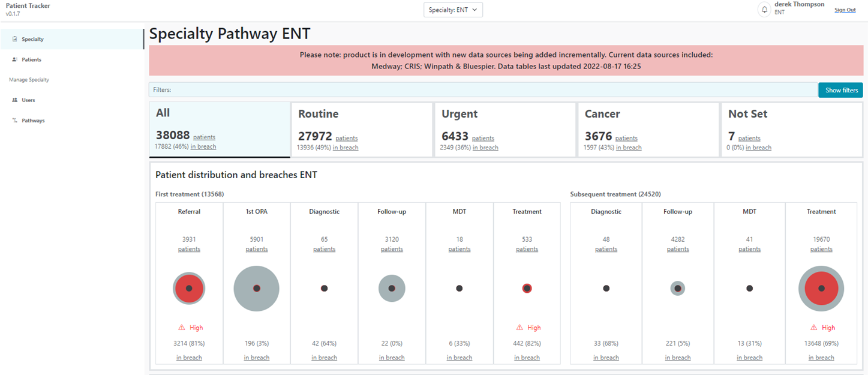This screenshot has height=375, width=868.
Task: Select the Not Set category card
Action: (792, 128)
